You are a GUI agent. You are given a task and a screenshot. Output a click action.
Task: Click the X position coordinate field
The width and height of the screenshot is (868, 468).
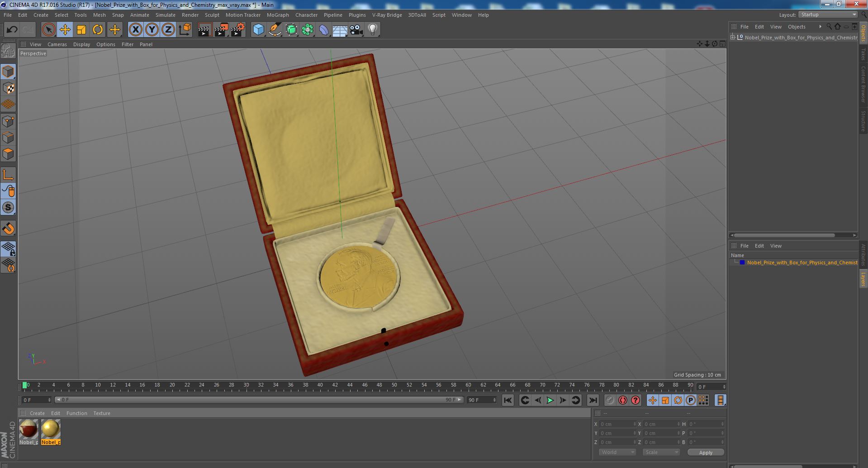tap(617, 424)
